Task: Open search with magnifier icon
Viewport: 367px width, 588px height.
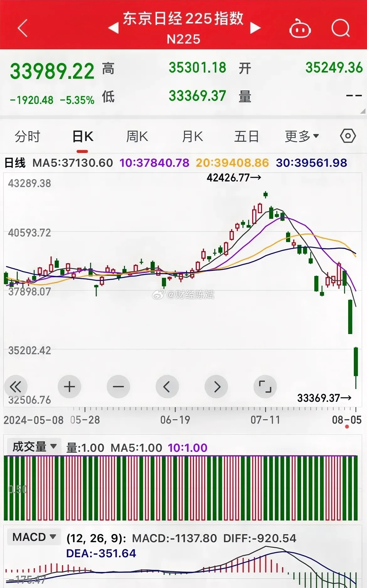Action: coord(341,28)
